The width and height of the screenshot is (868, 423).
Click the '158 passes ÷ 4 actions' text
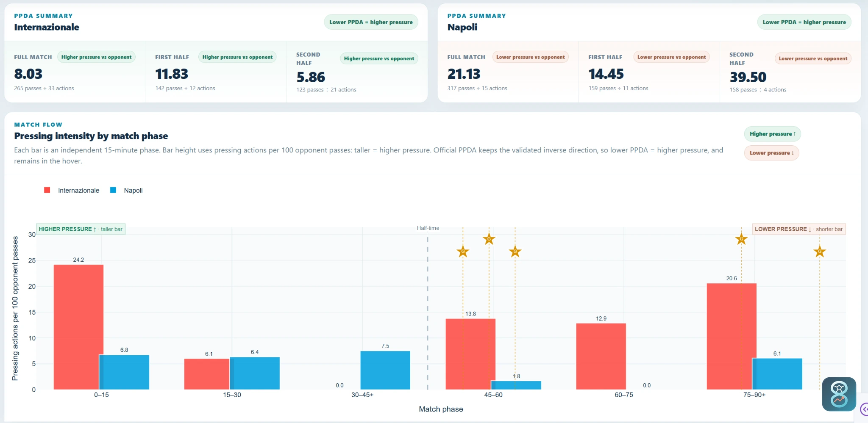(x=758, y=90)
